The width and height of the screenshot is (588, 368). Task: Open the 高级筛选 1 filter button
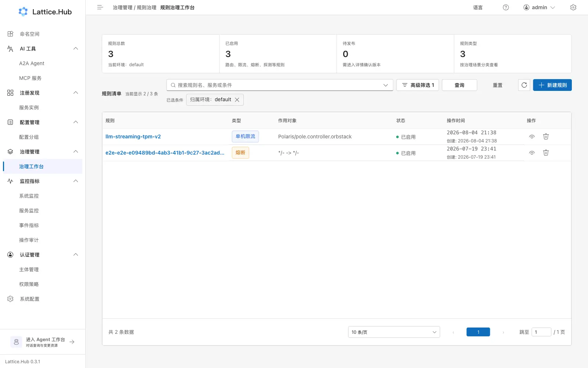coord(417,85)
